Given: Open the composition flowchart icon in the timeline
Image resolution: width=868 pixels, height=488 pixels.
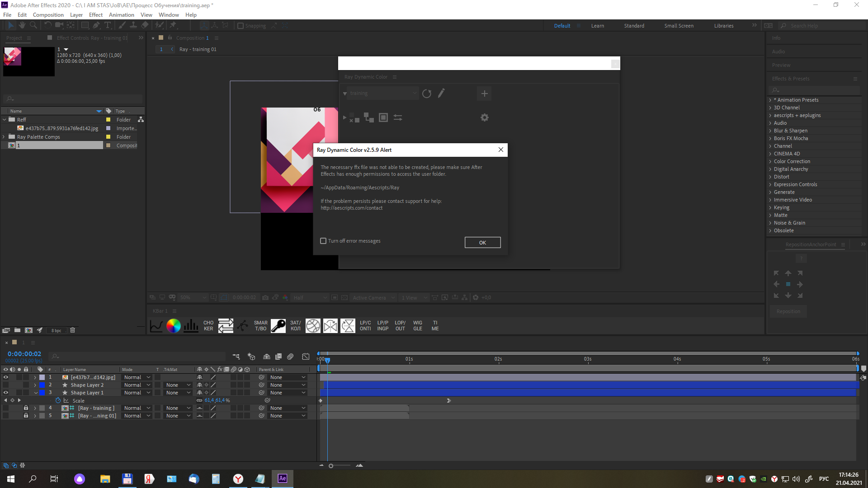Looking at the screenshot, I should coord(236,357).
